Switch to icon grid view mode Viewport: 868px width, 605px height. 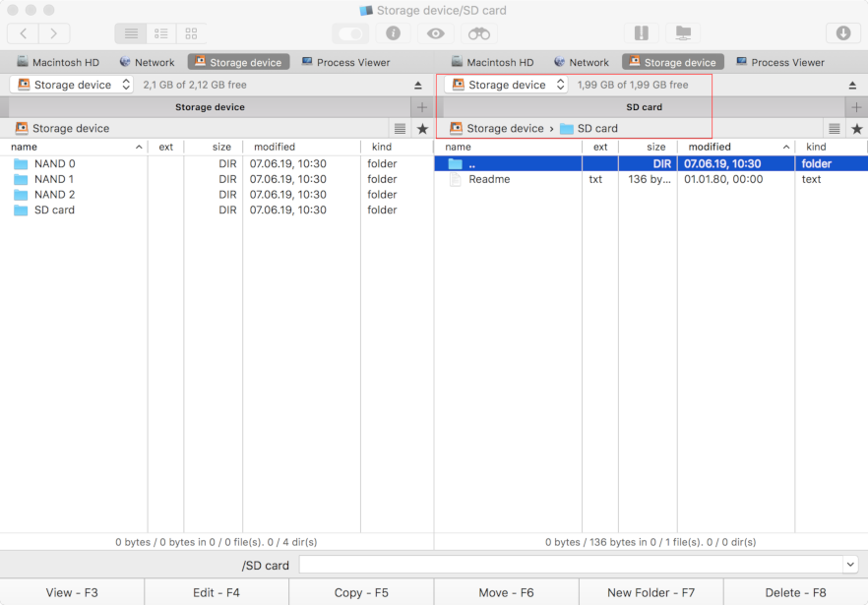pyautogui.click(x=191, y=33)
